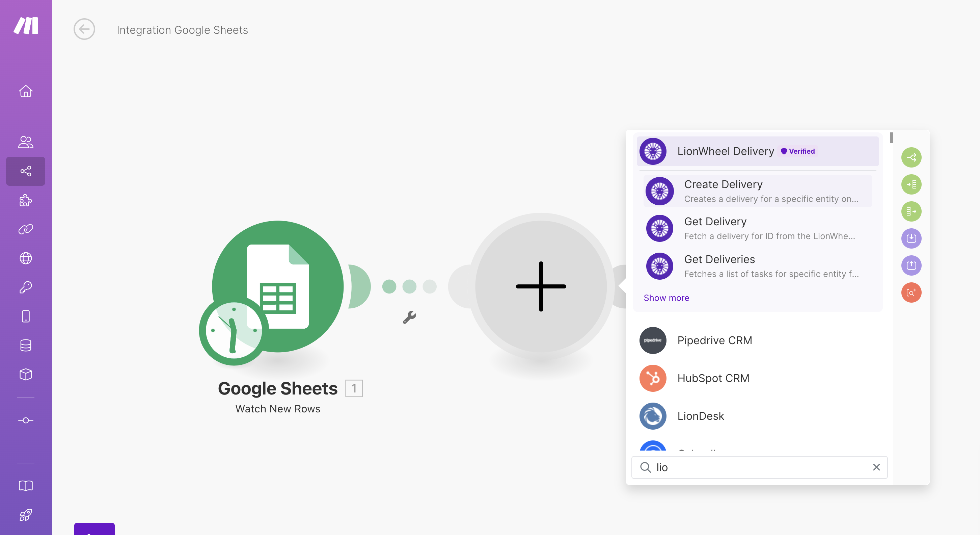980x535 pixels.
Task: Add the Router flow control tool
Action: [911, 157]
